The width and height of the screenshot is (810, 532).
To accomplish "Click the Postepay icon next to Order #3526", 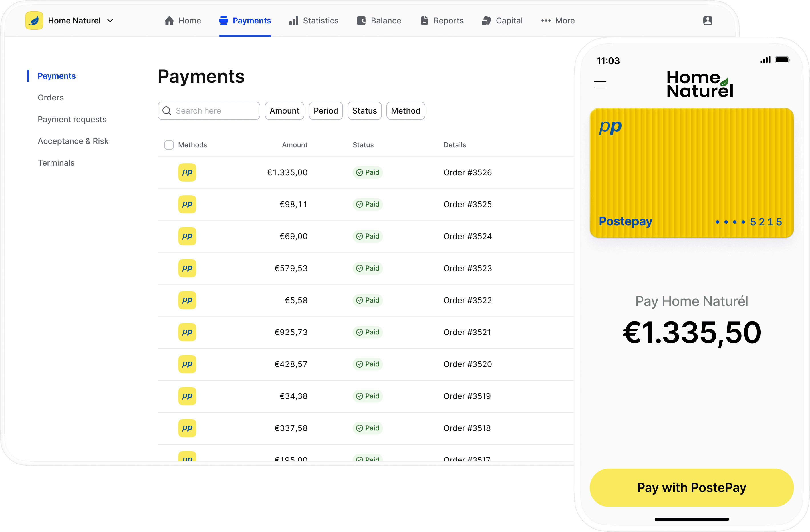I will point(187,172).
